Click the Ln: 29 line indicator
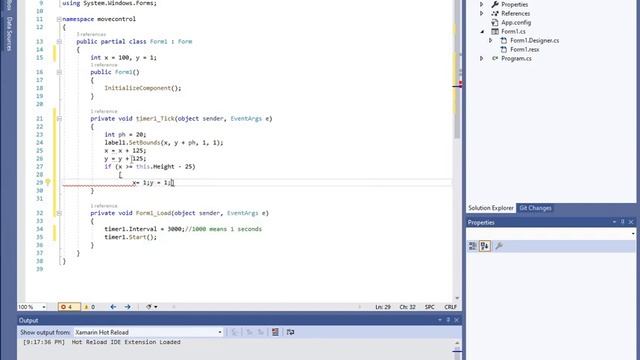Screen dimensions: 640x360 pyautogui.click(x=383, y=307)
